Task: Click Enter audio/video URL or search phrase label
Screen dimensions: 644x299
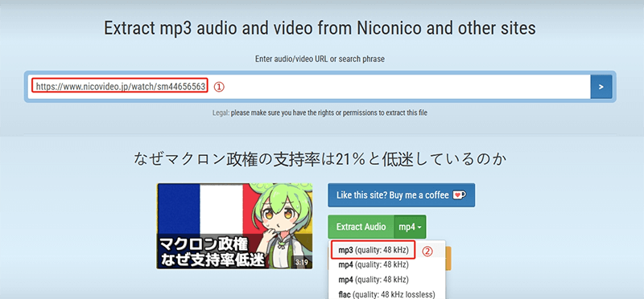Action: point(320,59)
